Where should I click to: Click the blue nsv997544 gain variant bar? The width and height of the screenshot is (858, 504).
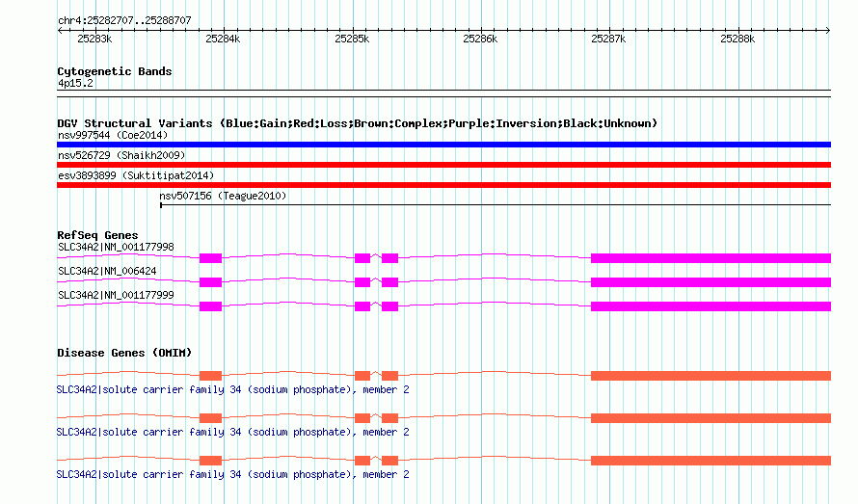(x=443, y=145)
